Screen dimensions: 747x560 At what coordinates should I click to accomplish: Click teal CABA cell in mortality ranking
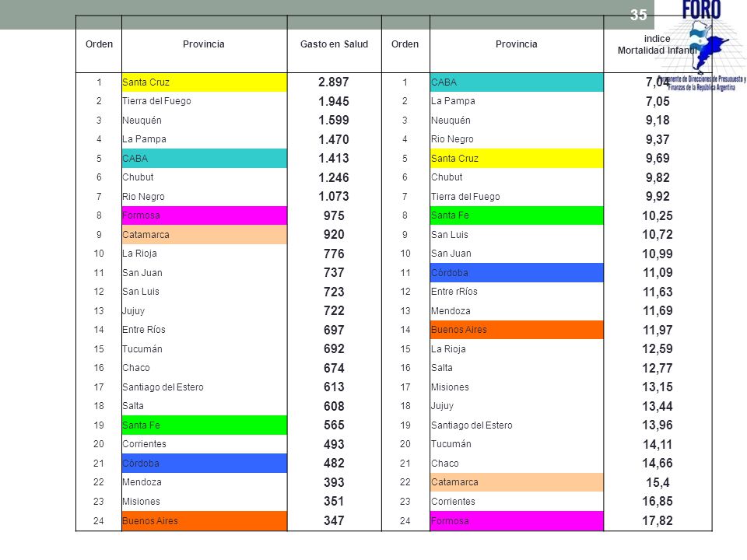(517, 82)
